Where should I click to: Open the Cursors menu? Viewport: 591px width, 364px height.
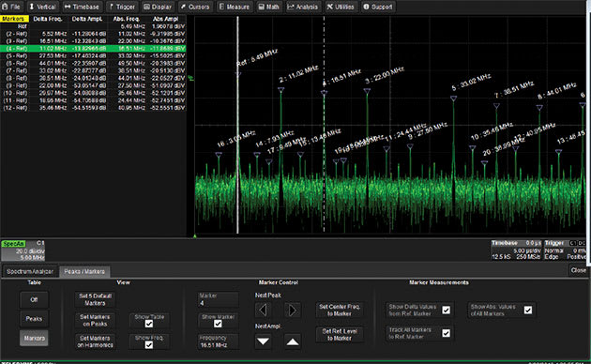[x=195, y=7]
